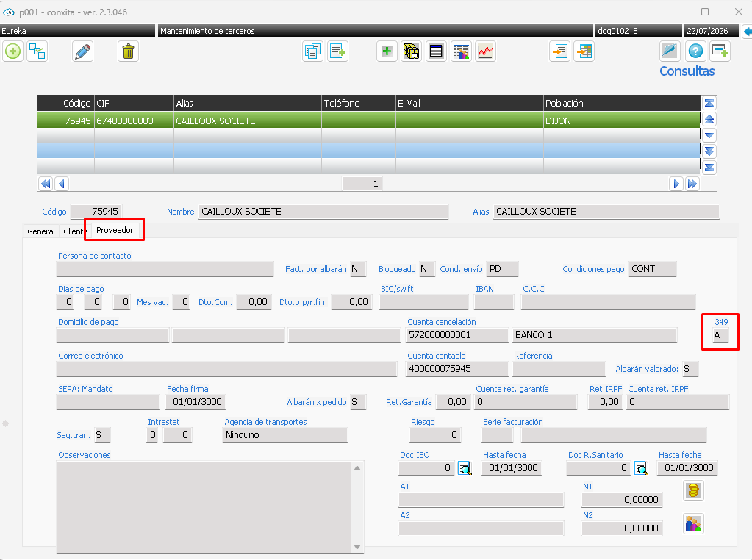Click the Albarán valorado S field
The width and height of the screenshot is (752, 560).
pos(690,369)
